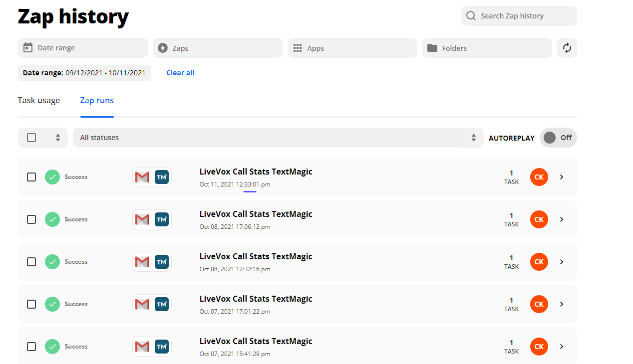Image resolution: width=633 pixels, height=364 pixels.
Task: Click TextMagic icon in 17:06:12 pm run
Action: click(x=162, y=219)
